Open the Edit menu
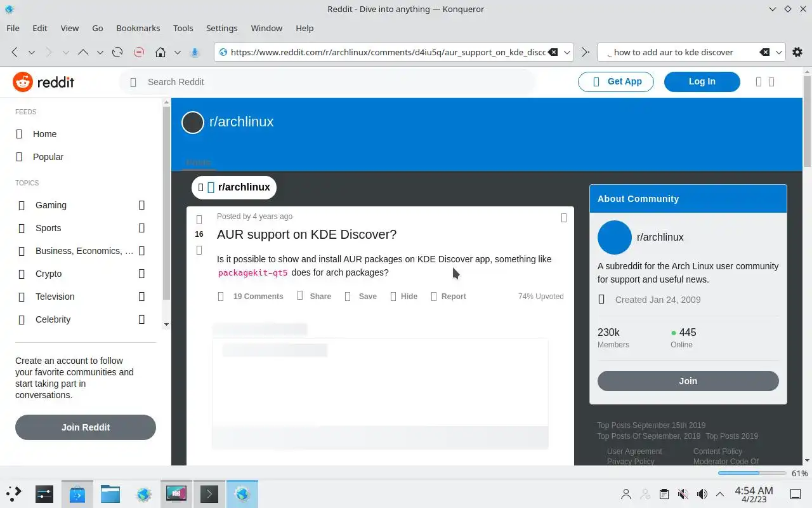 40,28
